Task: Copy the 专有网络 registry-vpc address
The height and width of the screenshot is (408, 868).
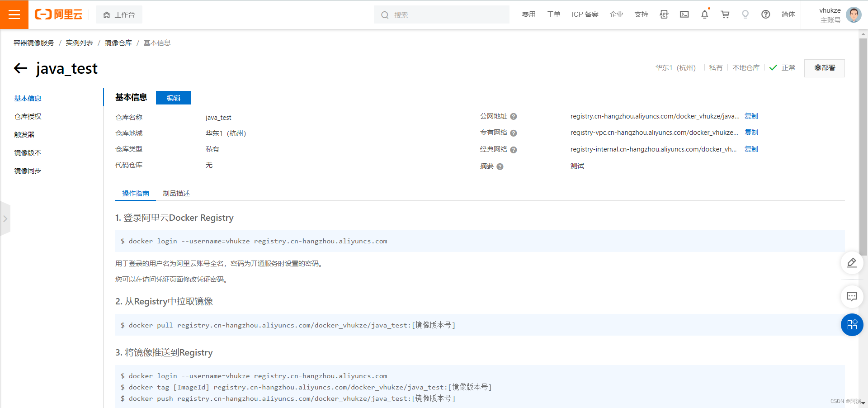Action: point(751,133)
